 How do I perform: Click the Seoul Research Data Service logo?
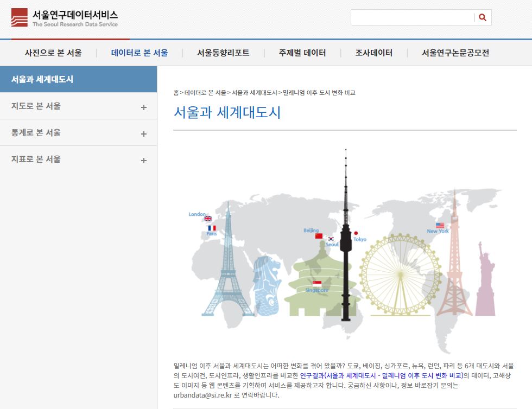click(65, 18)
